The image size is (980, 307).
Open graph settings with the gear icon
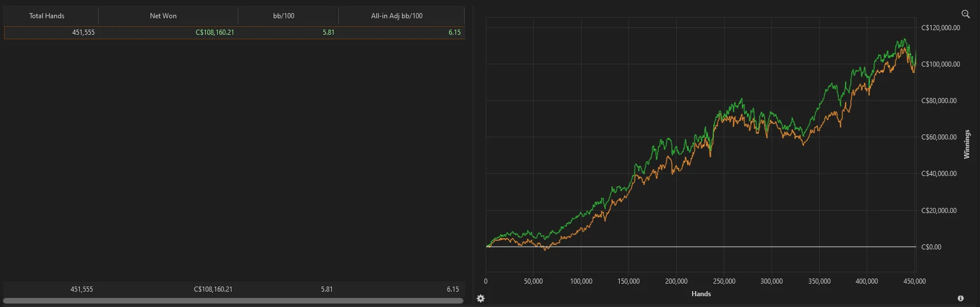pos(481,298)
